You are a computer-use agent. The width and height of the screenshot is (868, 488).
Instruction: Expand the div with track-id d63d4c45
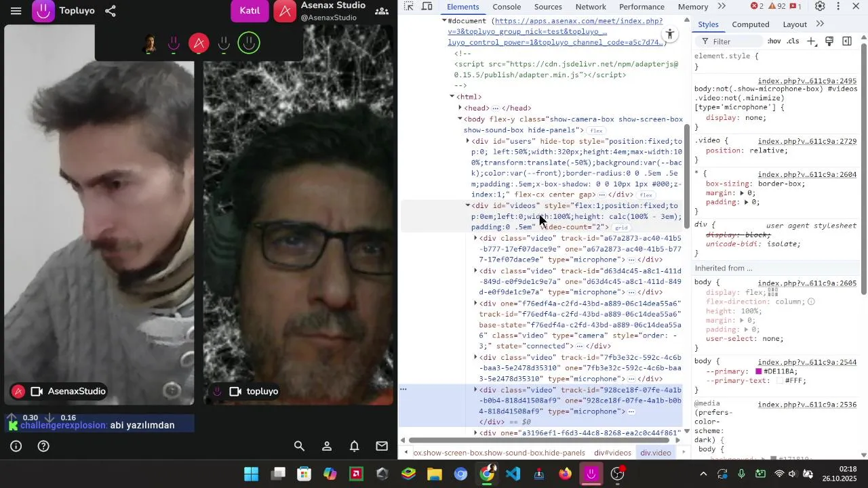pyautogui.click(x=476, y=270)
